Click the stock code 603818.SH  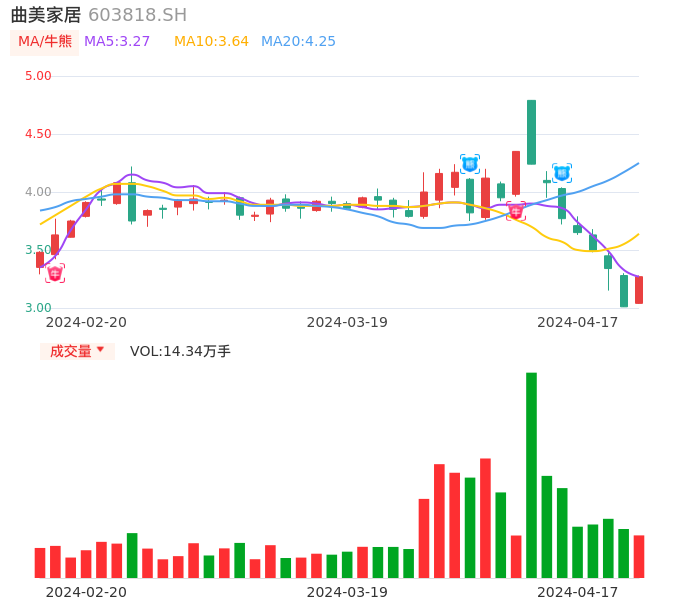click(x=137, y=15)
